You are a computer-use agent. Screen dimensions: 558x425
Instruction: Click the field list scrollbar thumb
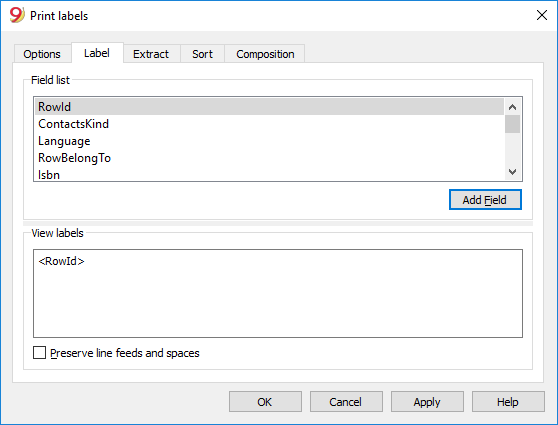(x=512, y=124)
